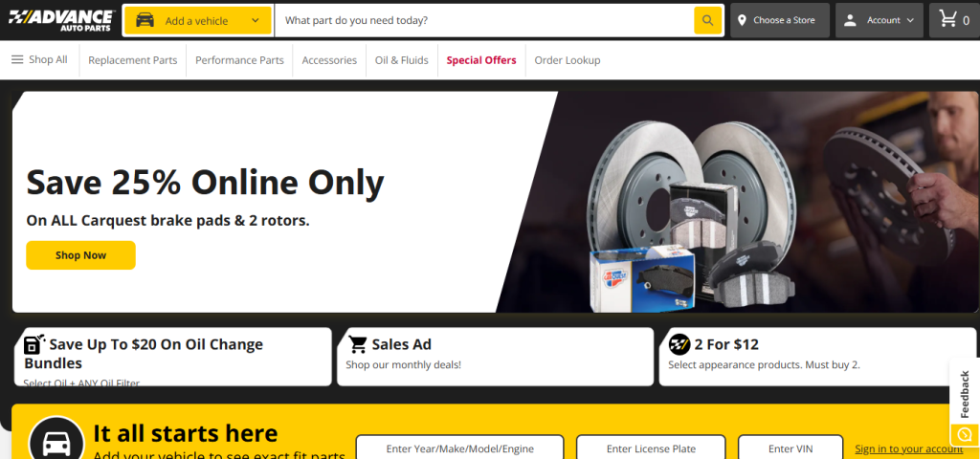Go to Special Offers
Image resolution: width=980 pixels, height=459 pixels.
[x=481, y=60]
